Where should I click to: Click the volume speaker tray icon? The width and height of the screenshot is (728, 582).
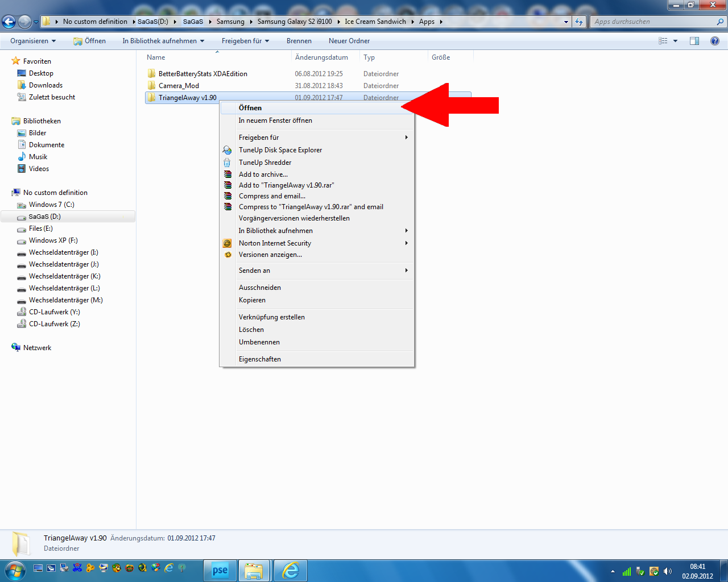click(668, 571)
